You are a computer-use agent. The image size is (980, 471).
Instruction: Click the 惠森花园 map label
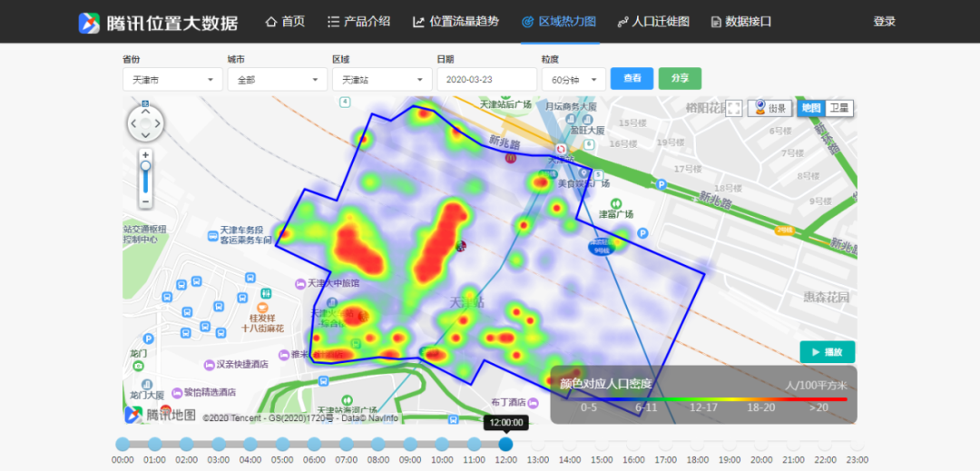827,298
